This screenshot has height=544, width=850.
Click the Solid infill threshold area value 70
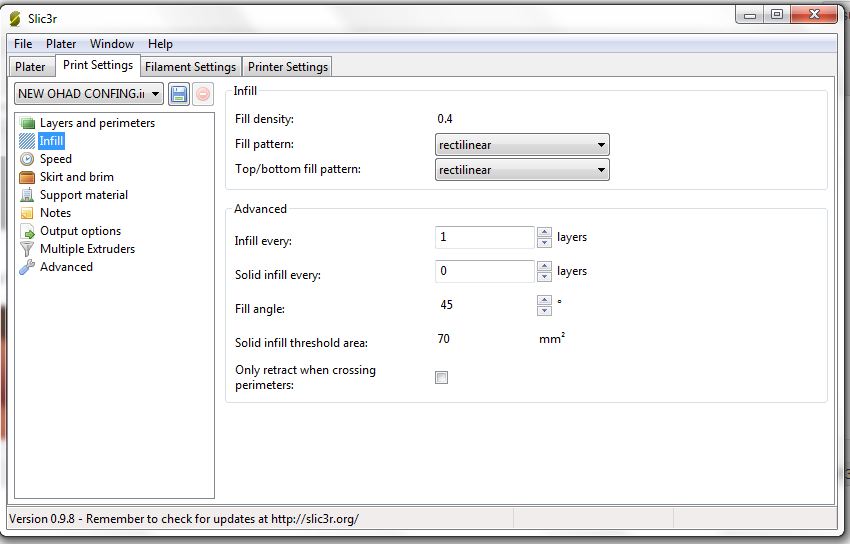pos(443,339)
